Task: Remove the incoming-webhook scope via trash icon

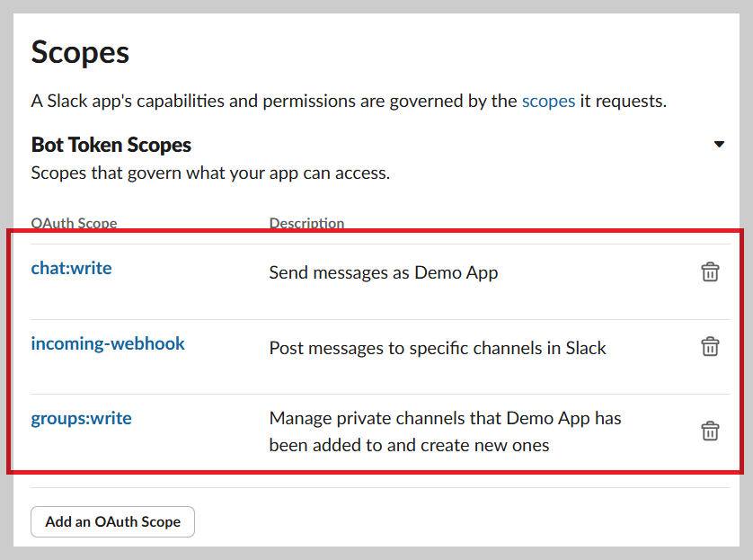Action: pyautogui.click(x=710, y=346)
